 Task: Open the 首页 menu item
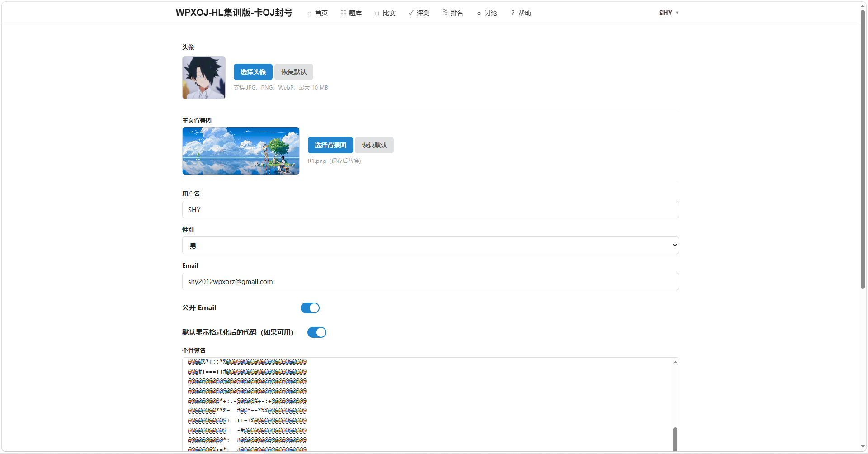tap(318, 13)
